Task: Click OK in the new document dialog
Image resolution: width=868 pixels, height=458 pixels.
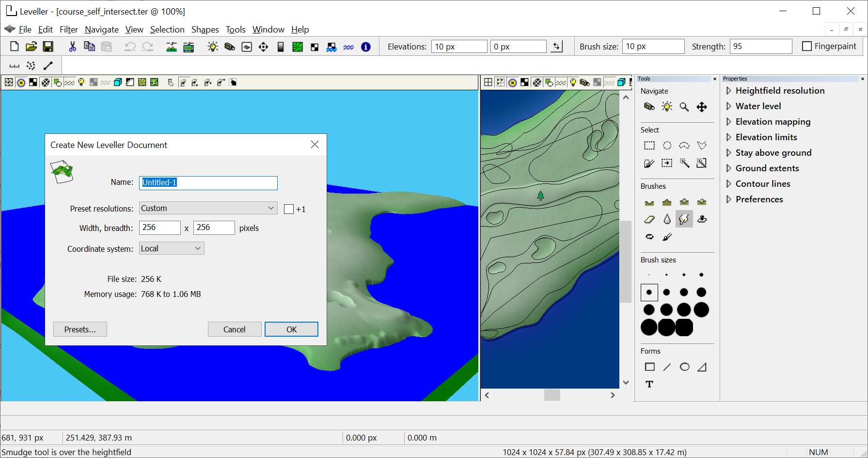Action: pyautogui.click(x=291, y=329)
